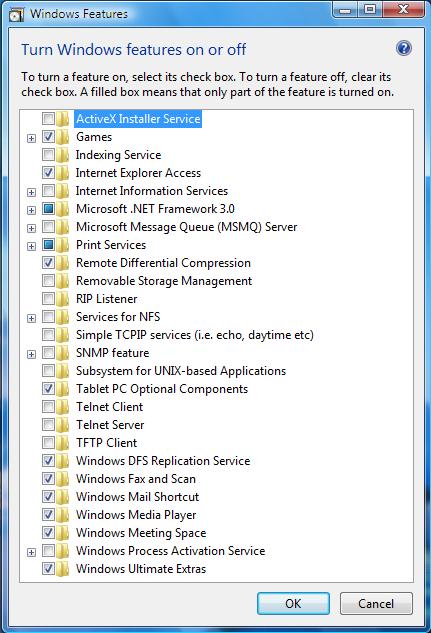
Task: Expand the SNMP feature node
Action: (x=31, y=354)
